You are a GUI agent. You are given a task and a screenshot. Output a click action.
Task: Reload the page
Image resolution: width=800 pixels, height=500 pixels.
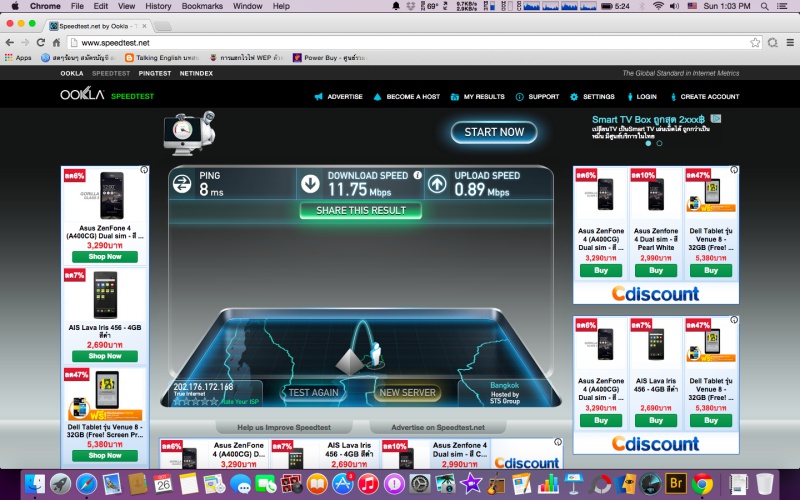click(x=41, y=42)
